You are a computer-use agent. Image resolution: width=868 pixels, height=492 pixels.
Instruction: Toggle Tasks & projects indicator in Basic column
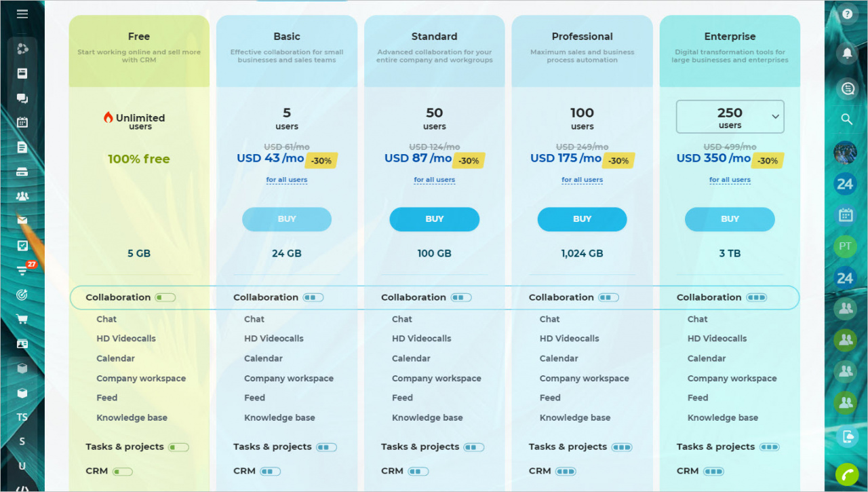pos(326,447)
